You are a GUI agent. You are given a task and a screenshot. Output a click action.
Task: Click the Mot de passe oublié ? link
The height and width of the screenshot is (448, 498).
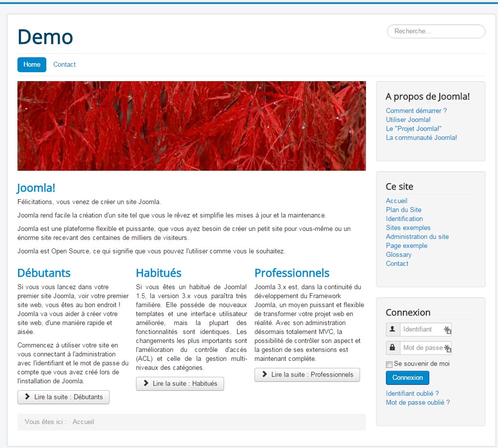418,402
